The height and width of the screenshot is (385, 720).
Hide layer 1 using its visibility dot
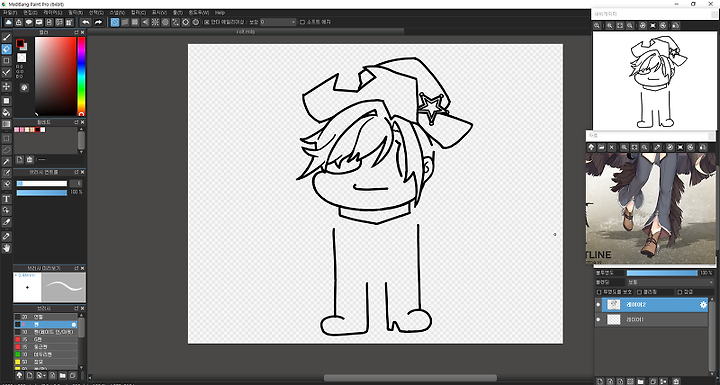click(598, 319)
